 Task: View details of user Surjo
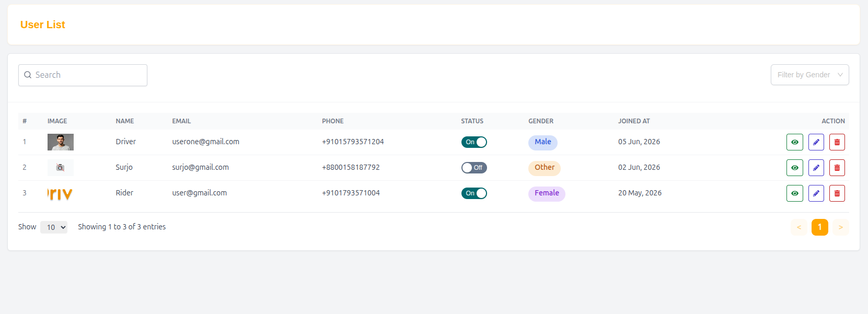pyautogui.click(x=794, y=168)
